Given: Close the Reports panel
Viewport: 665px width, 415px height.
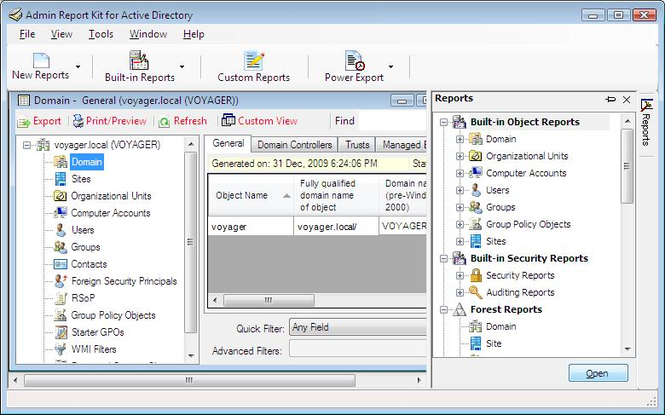Looking at the screenshot, I should click(x=626, y=100).
